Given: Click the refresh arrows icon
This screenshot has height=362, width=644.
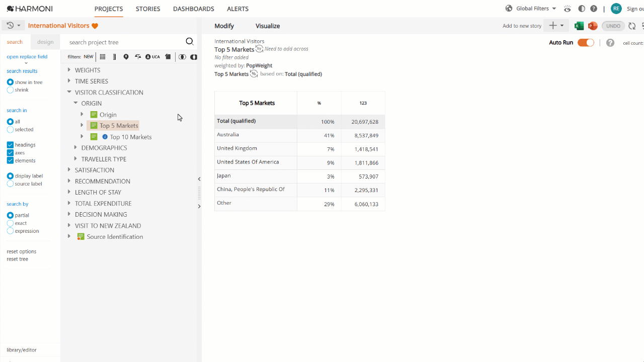Looking at the screenshot, I should 632,26.
